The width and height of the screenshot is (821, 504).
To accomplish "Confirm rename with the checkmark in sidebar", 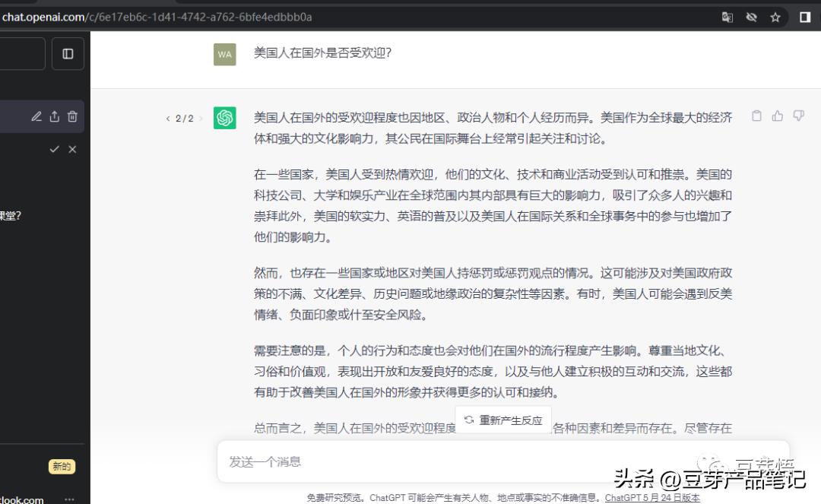I will pos(54,150).
